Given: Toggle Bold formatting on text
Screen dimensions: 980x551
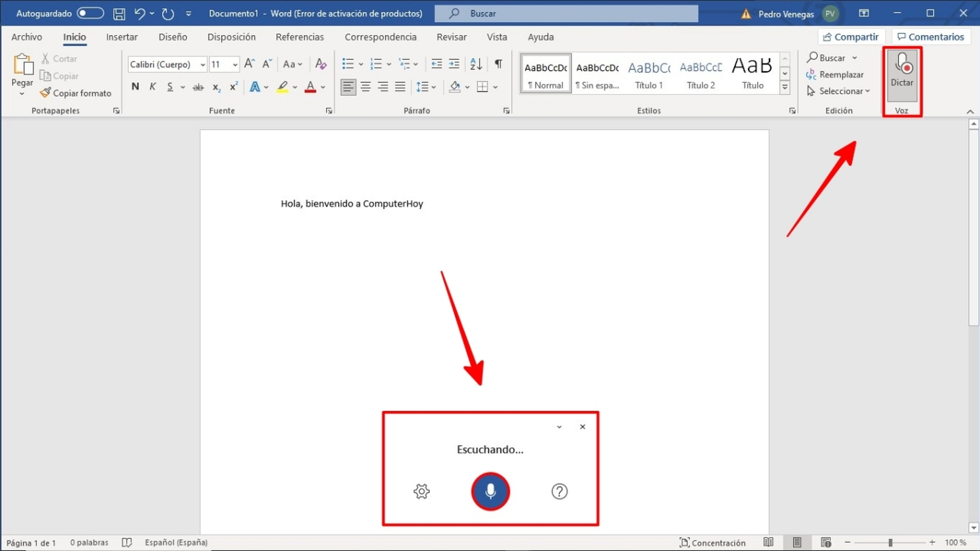Looking at the screenshot, I should click(135, 87).
